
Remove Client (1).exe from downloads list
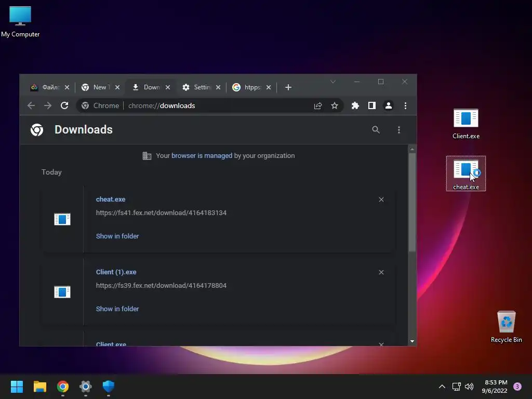coord(381,272)
